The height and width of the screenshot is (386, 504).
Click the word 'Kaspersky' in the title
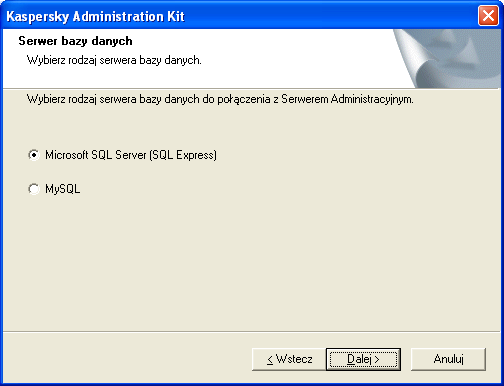(x=37, y=16)
